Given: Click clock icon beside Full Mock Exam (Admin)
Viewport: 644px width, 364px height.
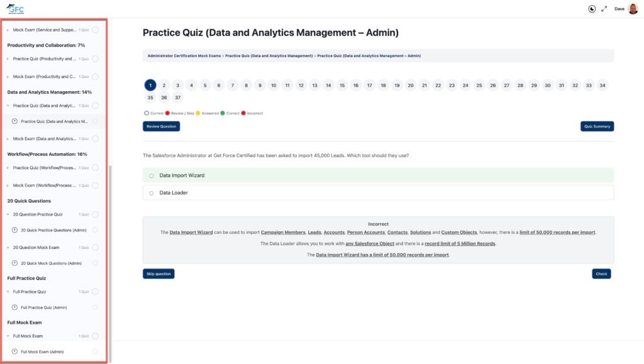Looking at the screenshot, I should (x=15, y=351).
